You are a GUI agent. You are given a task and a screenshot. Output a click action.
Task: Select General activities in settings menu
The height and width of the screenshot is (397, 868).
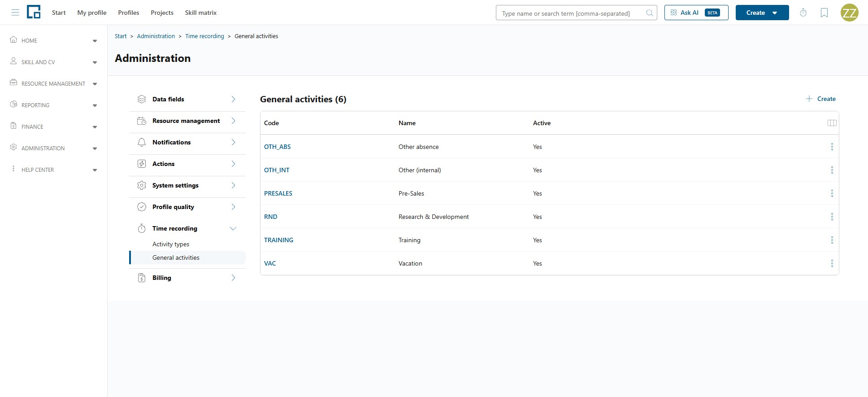(x=187, y=257)
